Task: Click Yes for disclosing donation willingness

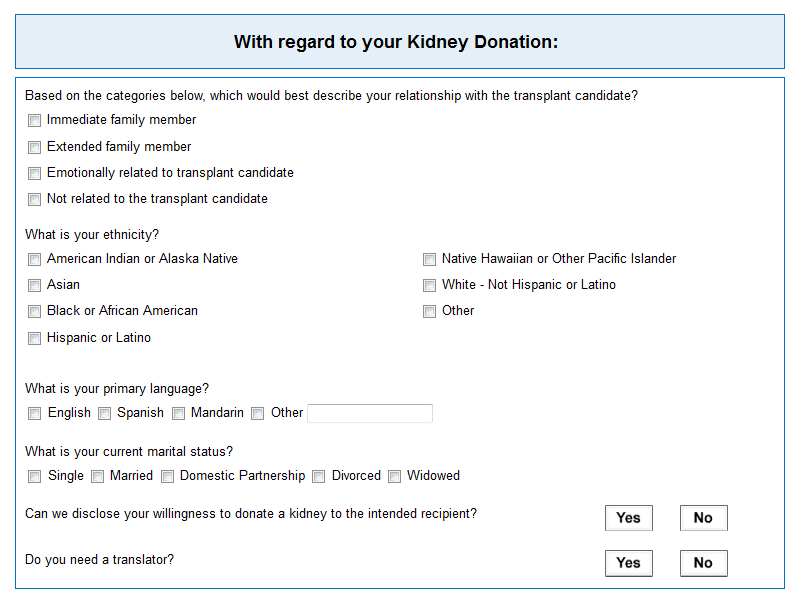Action: pyautogui.click(x=629, y=518)
